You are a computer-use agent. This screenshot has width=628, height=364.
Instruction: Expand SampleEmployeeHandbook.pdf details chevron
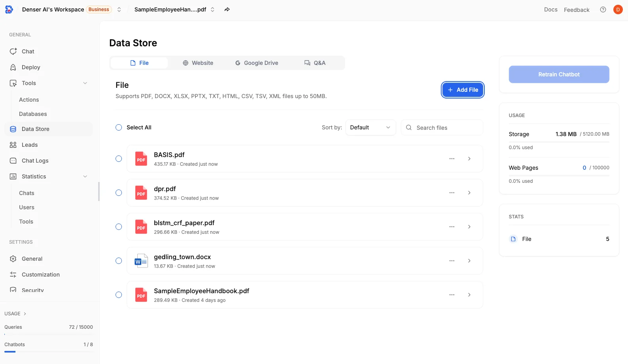pos(469,295)
